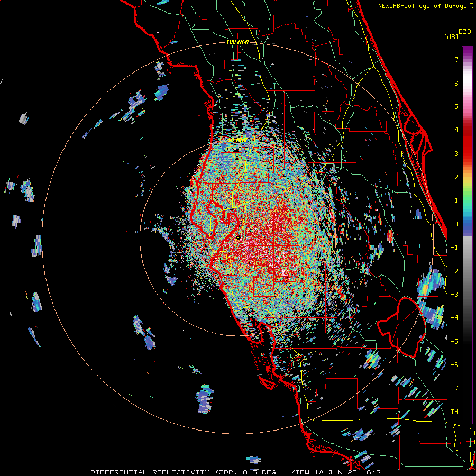
Task: Click the -5 value on the scale
Action: 454,342
